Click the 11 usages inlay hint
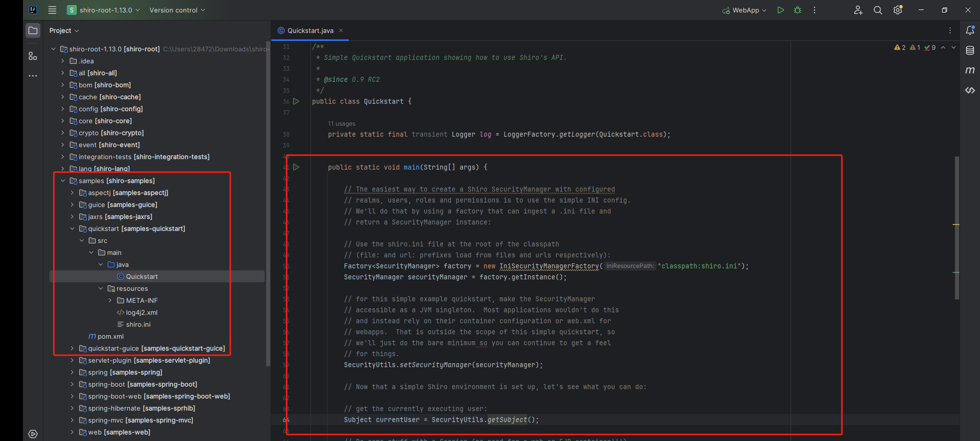Screen dimensions: 980x441 tap(341, 124)
